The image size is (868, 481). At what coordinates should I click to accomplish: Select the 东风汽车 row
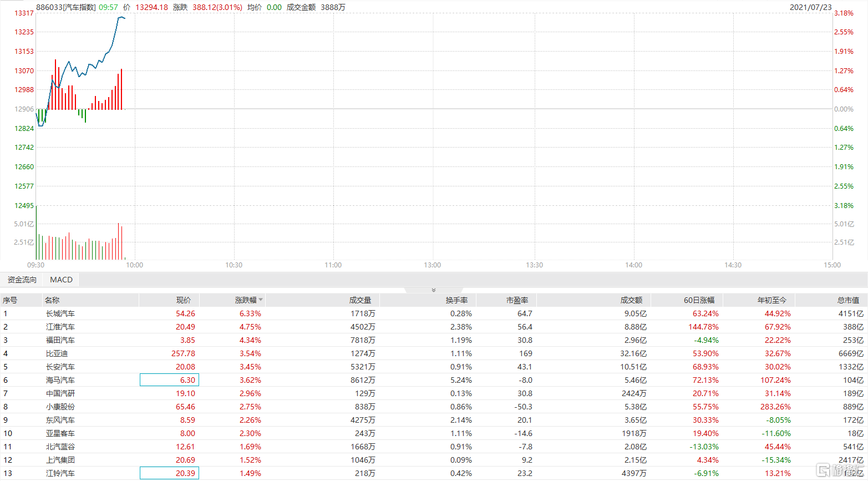coord(434,420)
